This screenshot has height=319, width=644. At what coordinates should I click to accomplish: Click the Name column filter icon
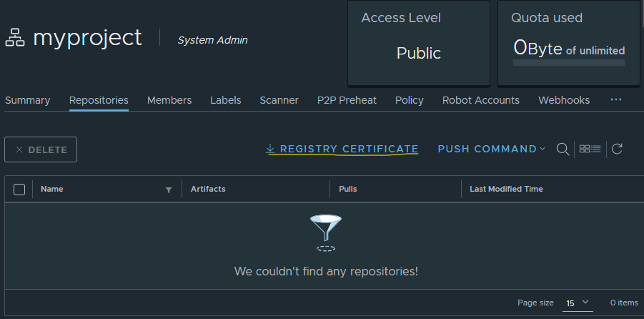pos(169,190)
